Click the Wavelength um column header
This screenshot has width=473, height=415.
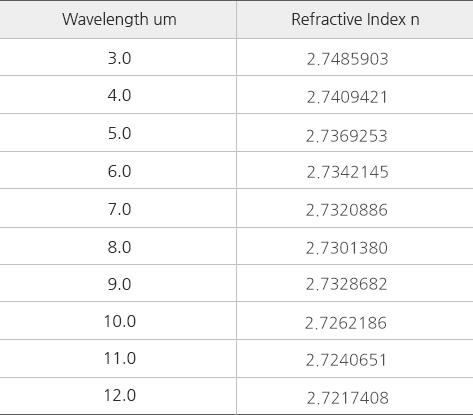(119, 19)
